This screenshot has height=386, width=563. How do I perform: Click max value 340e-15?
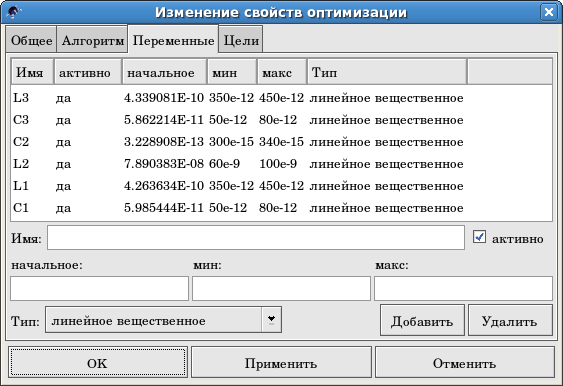pos(281,142)
